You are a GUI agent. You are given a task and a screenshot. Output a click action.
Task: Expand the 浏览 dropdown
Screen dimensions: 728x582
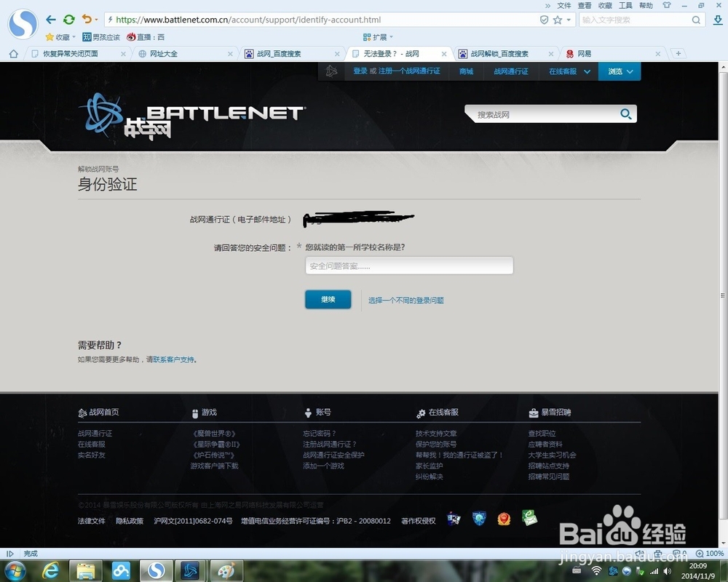tap(630, 71)
